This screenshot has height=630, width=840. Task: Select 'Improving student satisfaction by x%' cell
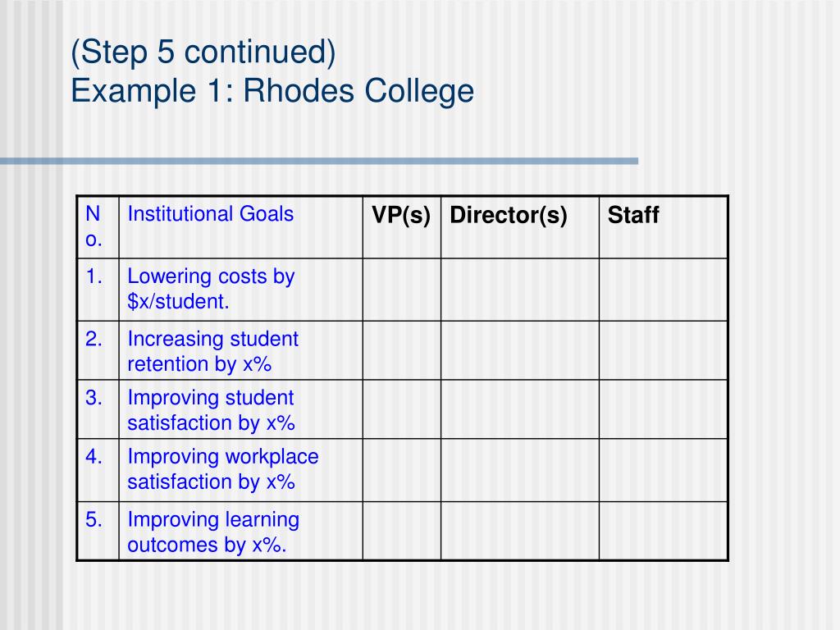(x=240, y=409)
